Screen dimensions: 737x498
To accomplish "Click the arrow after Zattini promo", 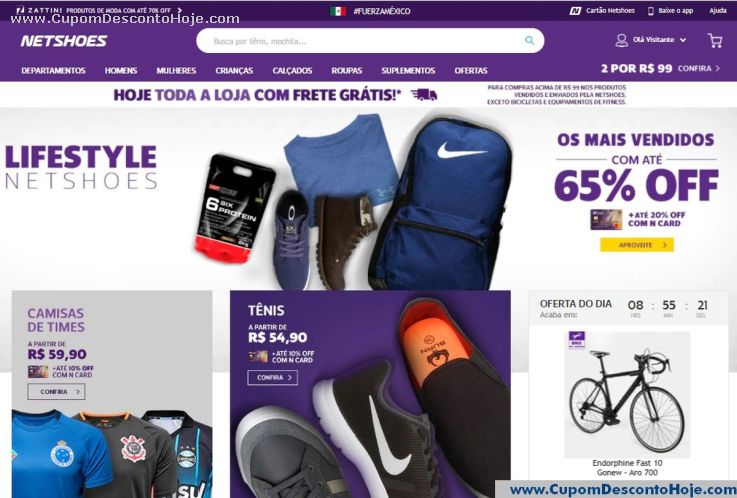I will pyautogui.click(x=180, y=10).
